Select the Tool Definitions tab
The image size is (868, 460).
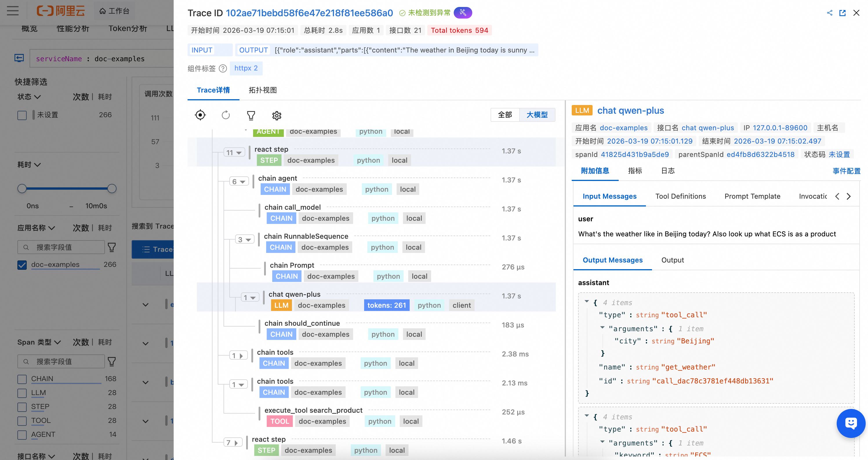[680, 196]
